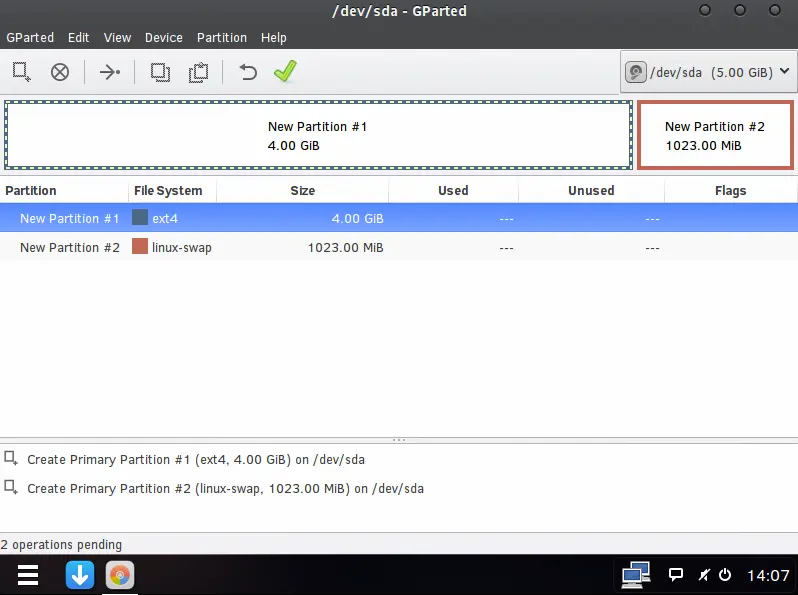
Task: Open the /dev/sda device dropdown arrow
Action: click(785, 71)
